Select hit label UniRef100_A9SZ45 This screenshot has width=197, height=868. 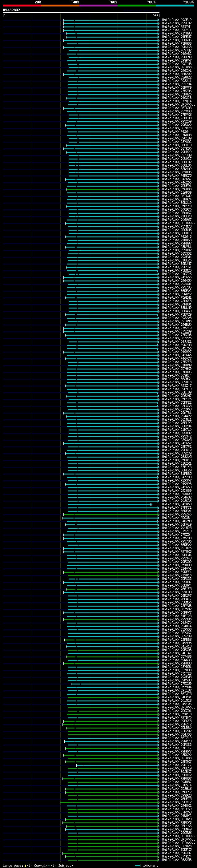tap(176, 514)
